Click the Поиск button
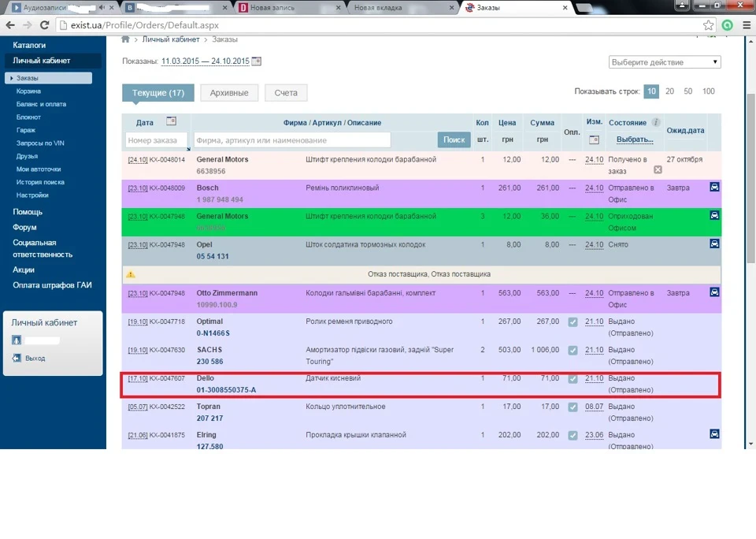The image size is (756, 539). [x=454, y=140]
